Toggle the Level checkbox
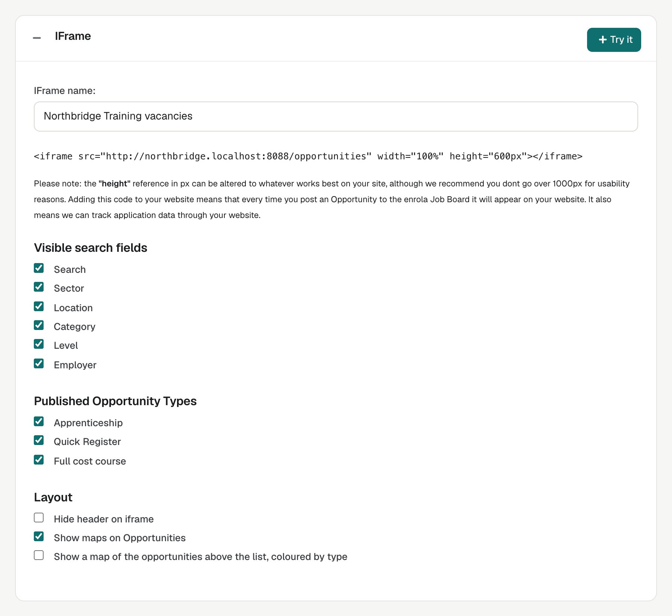Image resolution: width=672 pixels, height=616 pixels. tap(39, 344)
